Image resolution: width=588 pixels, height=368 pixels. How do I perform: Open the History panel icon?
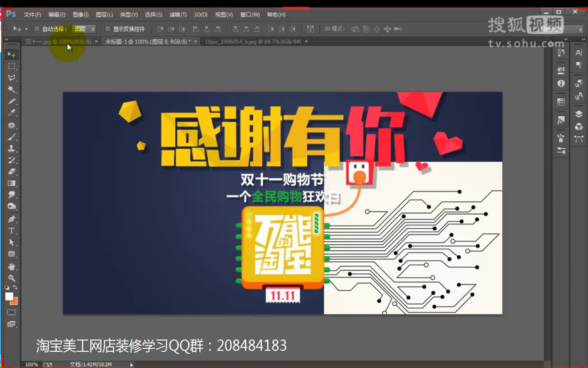[x=561, y=52]
